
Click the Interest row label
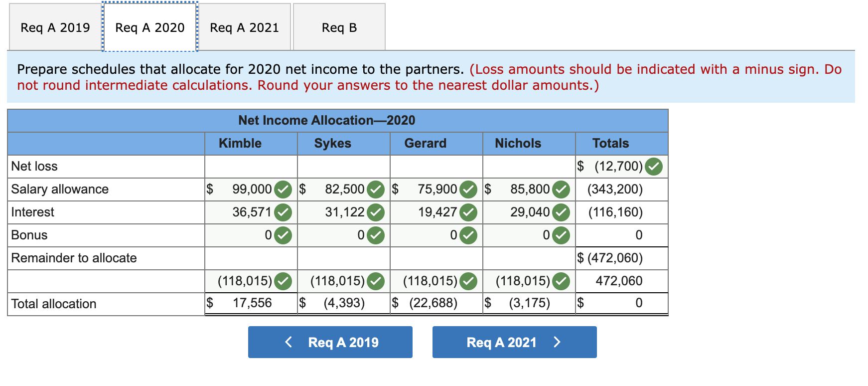tap(32, 212)
